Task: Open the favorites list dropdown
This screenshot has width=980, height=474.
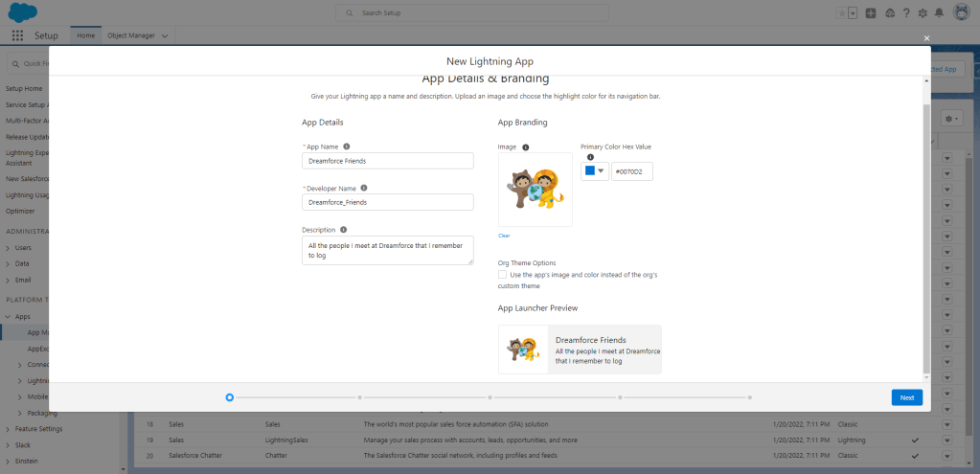Action: point(854,13)
